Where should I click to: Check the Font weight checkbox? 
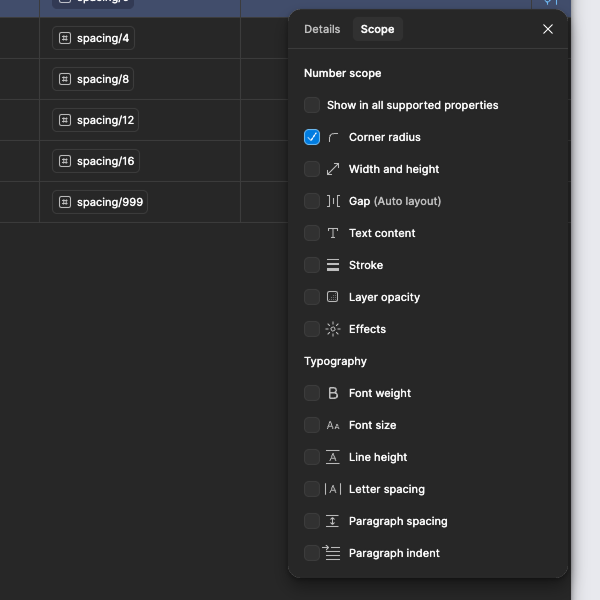[x=312, y=393]
